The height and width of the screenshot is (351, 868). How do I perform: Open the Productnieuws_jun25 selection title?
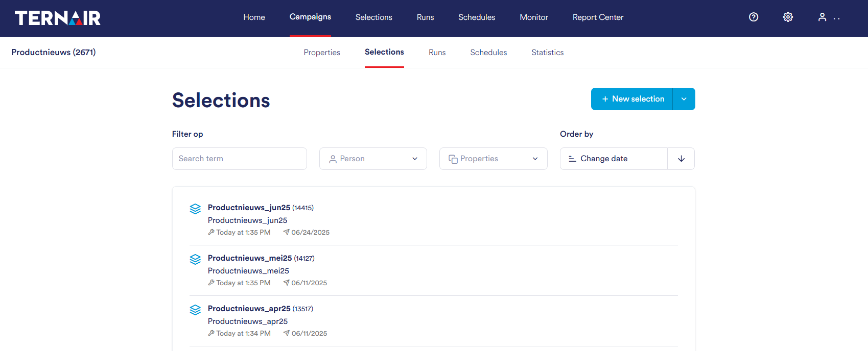249,208
